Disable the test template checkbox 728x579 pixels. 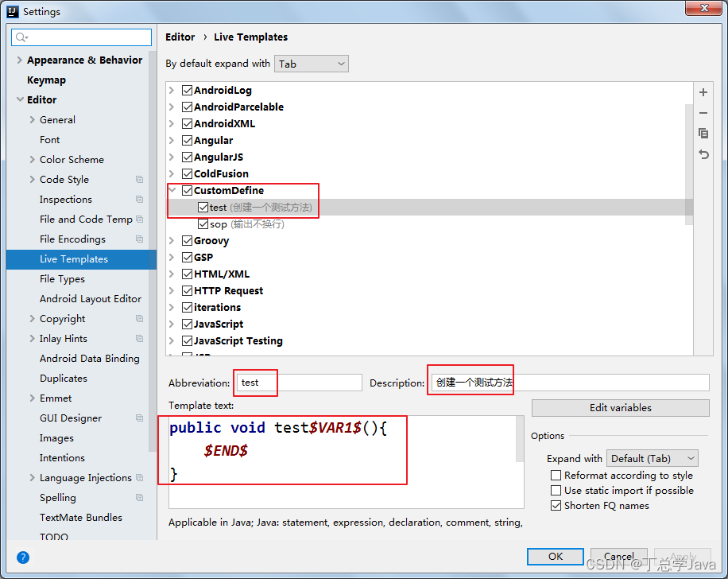pos(203,208)
